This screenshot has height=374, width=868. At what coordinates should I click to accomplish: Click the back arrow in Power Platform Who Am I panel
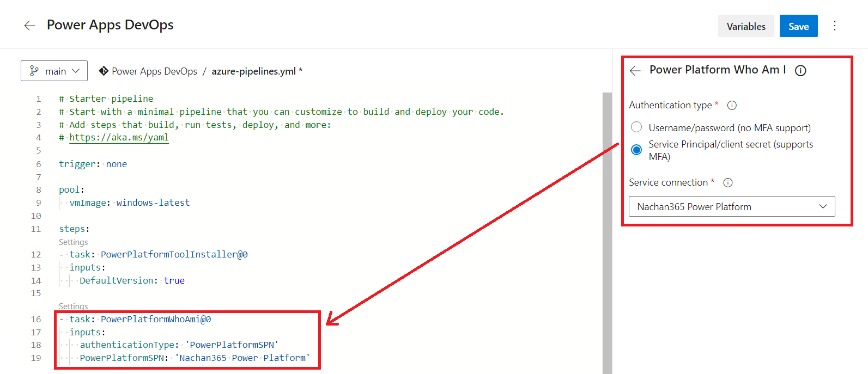pyautogui.click(x=635, y=70)
